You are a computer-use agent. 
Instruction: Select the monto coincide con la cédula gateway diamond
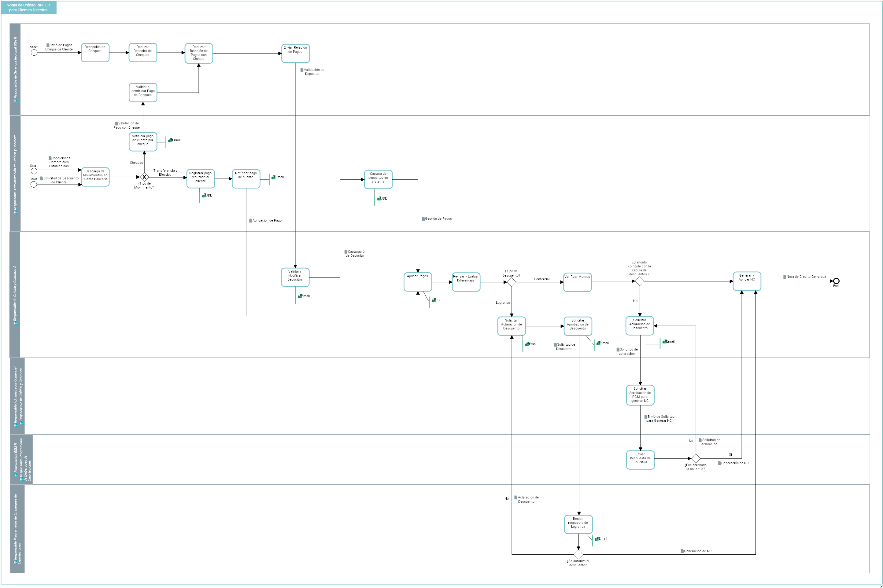coord(640,281)
